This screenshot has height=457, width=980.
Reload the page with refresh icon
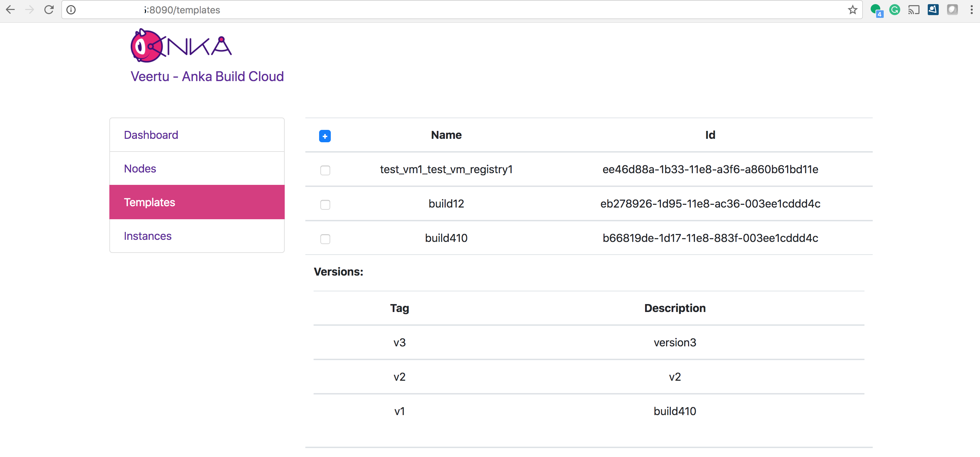(49, 10)
